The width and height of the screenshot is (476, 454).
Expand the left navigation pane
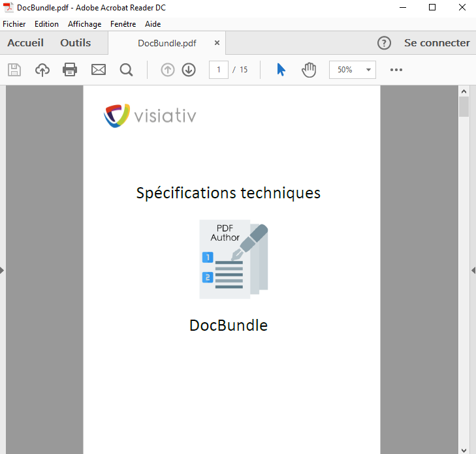point(3,270)
